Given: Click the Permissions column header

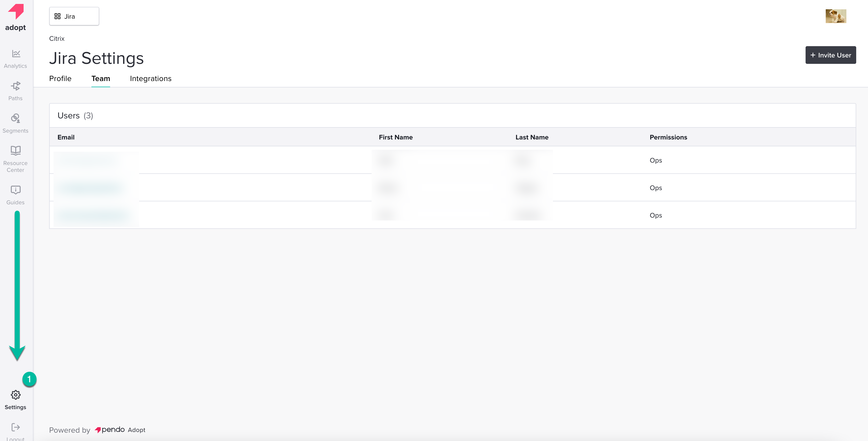Looking at the screenshot, I should (668, 137).
